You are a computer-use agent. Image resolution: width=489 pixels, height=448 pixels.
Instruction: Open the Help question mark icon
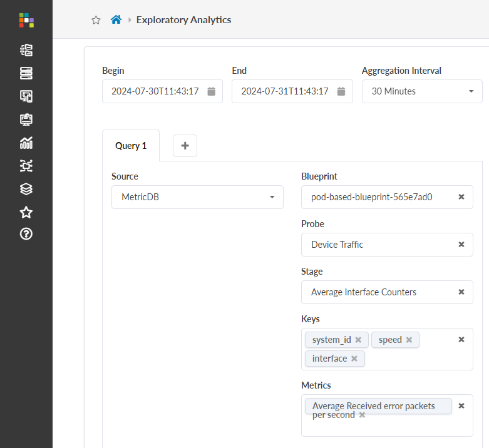coord(26,234)
